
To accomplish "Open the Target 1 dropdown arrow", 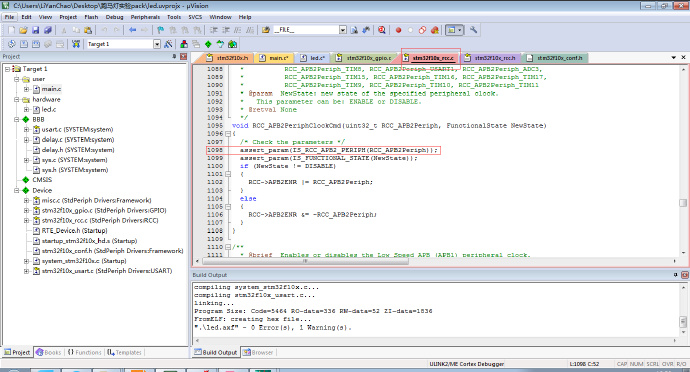I will click(x=157, y=44).
